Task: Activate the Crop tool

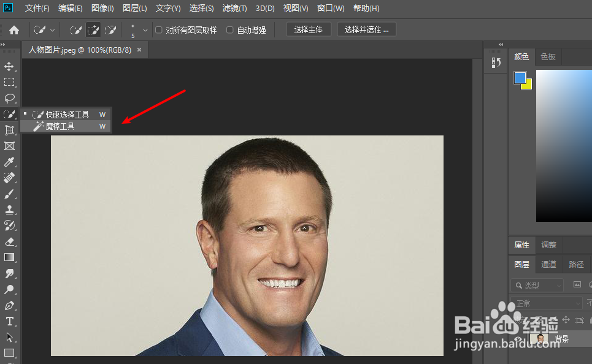Action: point(9,130)
